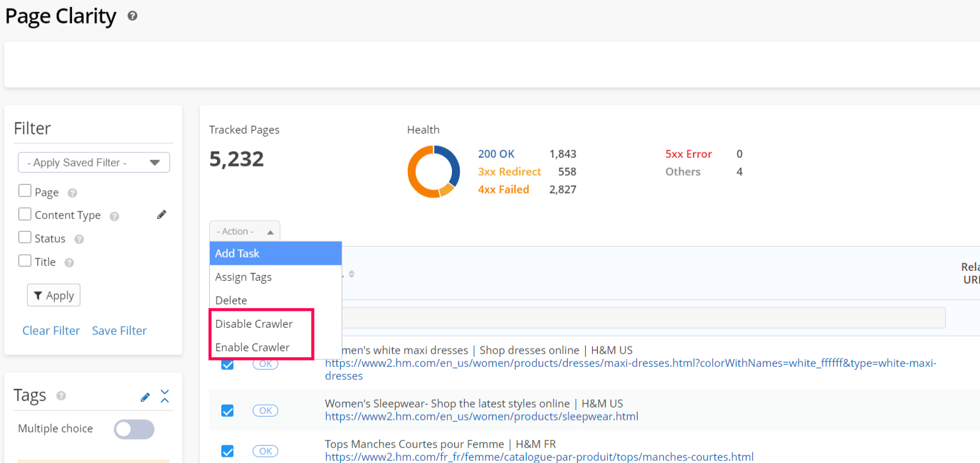Check the Status filter checkbox

tap(25, 238)
